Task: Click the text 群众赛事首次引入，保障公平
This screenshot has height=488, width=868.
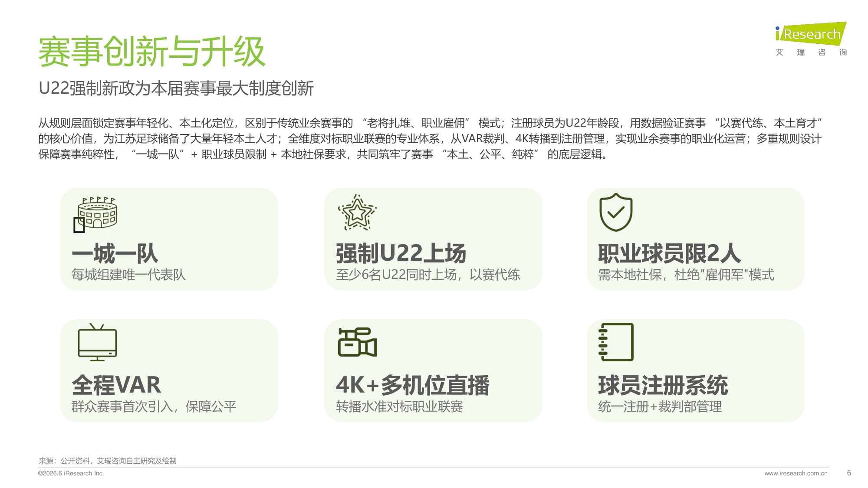Action: point(154,406)
